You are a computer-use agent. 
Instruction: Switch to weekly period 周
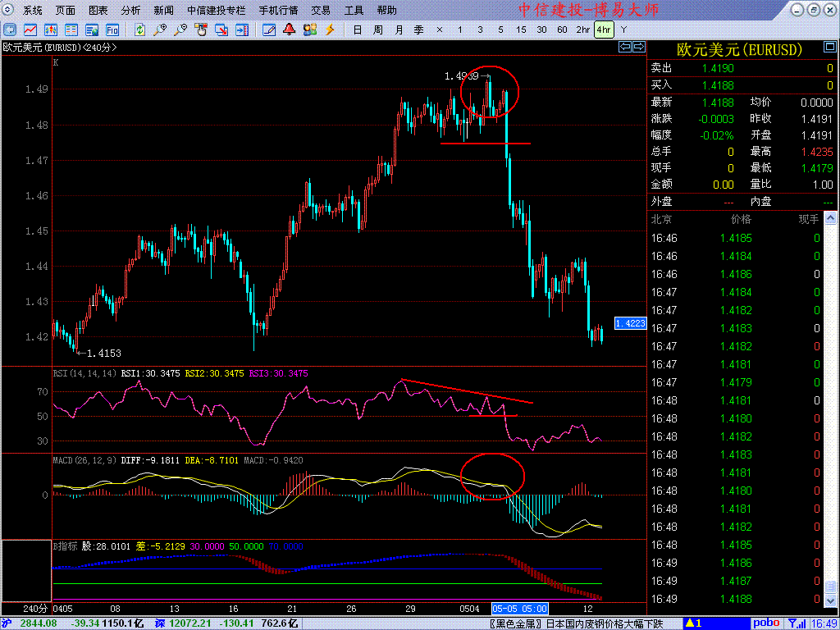click(x=377, y=30)
